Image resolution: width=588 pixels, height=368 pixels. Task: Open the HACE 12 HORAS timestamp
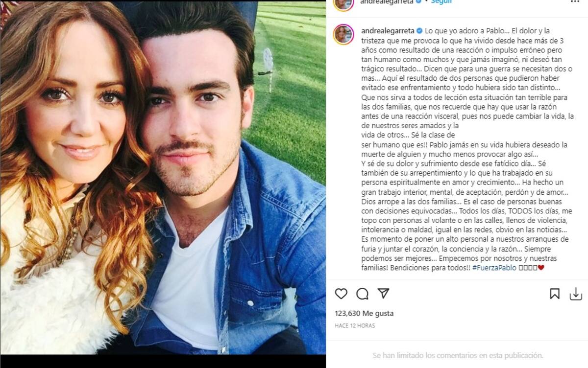[355, 325]
